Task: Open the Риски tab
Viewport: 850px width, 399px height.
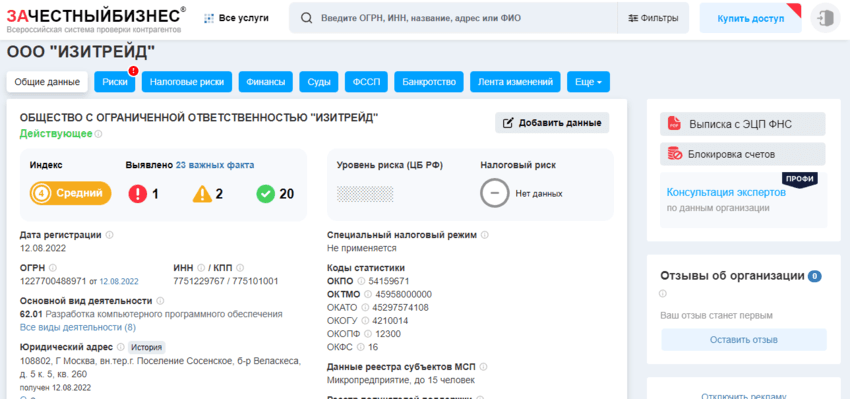Action: [114, 82]
